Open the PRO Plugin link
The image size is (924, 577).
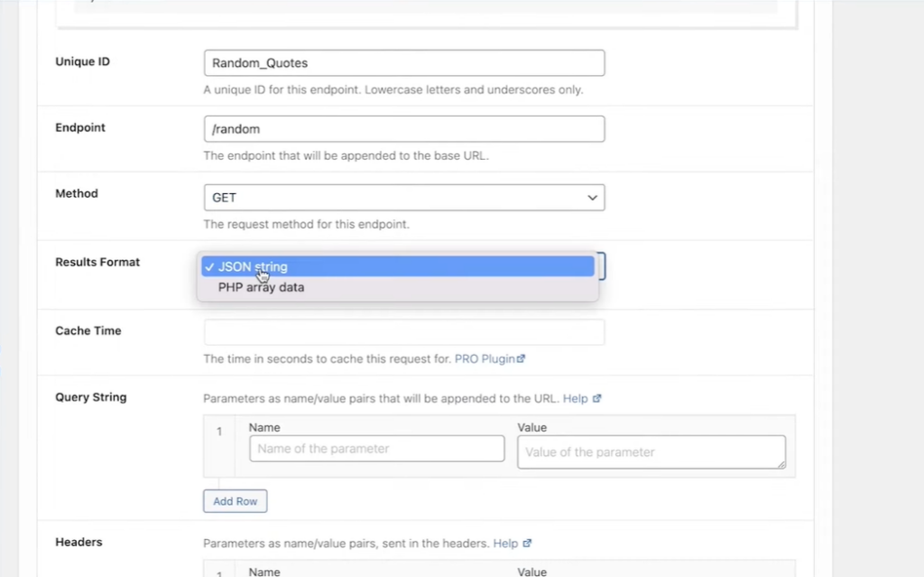(484, 359)
